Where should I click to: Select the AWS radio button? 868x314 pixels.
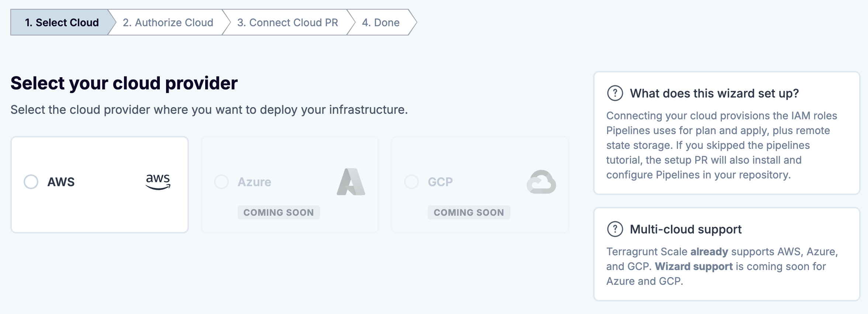[31, 182]
